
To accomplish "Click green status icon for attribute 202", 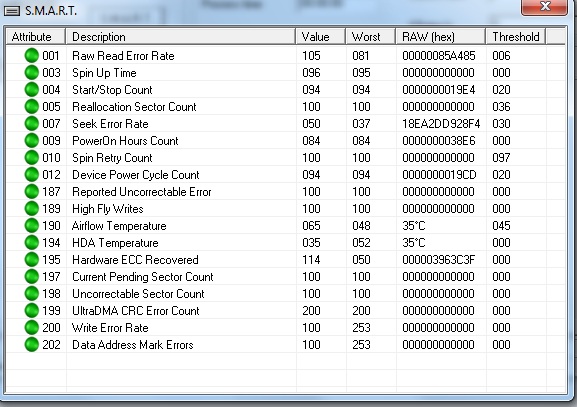I will point(32,345).
